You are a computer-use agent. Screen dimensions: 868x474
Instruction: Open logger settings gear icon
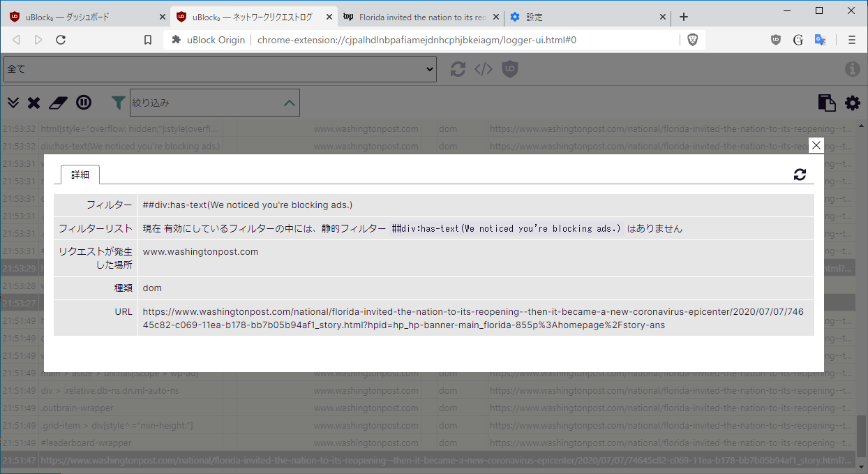pos(853,103)
